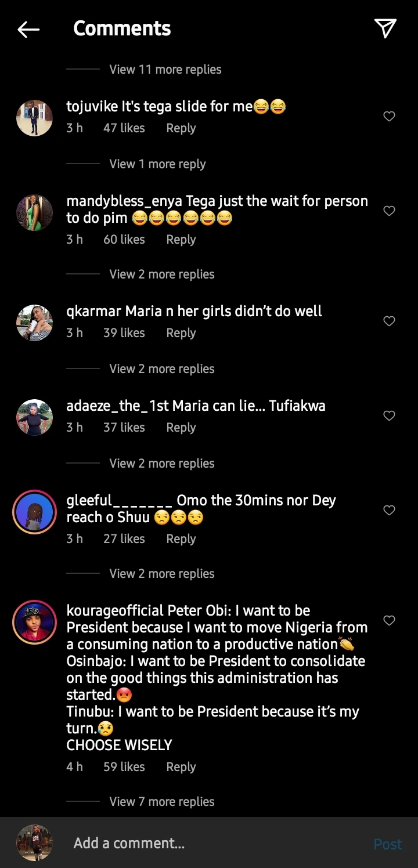This screenshot has height=868, width=418.
Task: Tap the share paper plane icon
Action: [x=385, y=28]
